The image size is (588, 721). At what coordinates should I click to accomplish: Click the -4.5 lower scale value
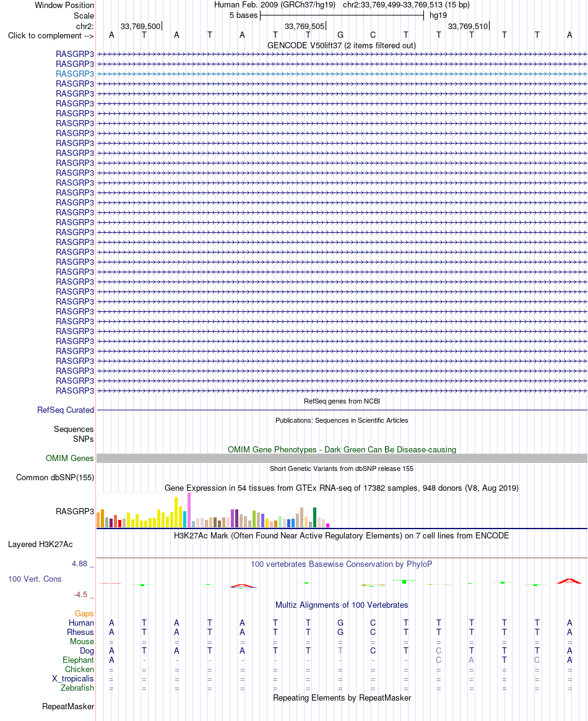80,595
